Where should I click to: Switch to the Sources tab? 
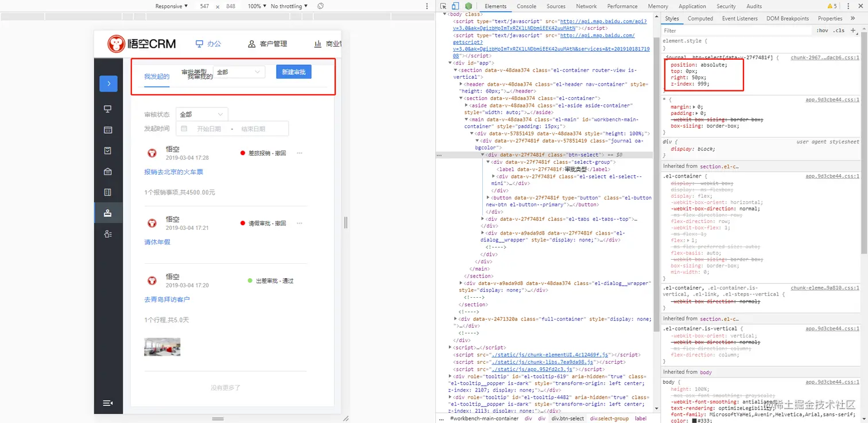point(556,6)
